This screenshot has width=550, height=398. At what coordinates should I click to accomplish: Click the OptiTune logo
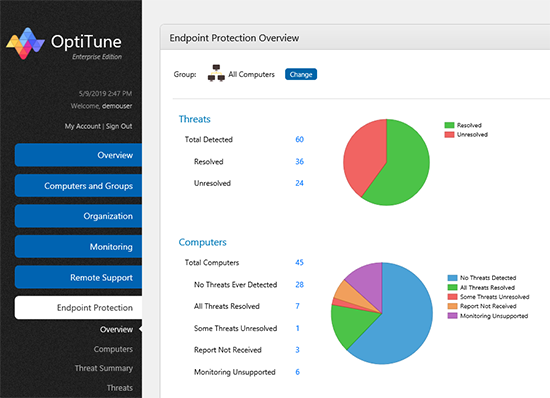[64, 44]
